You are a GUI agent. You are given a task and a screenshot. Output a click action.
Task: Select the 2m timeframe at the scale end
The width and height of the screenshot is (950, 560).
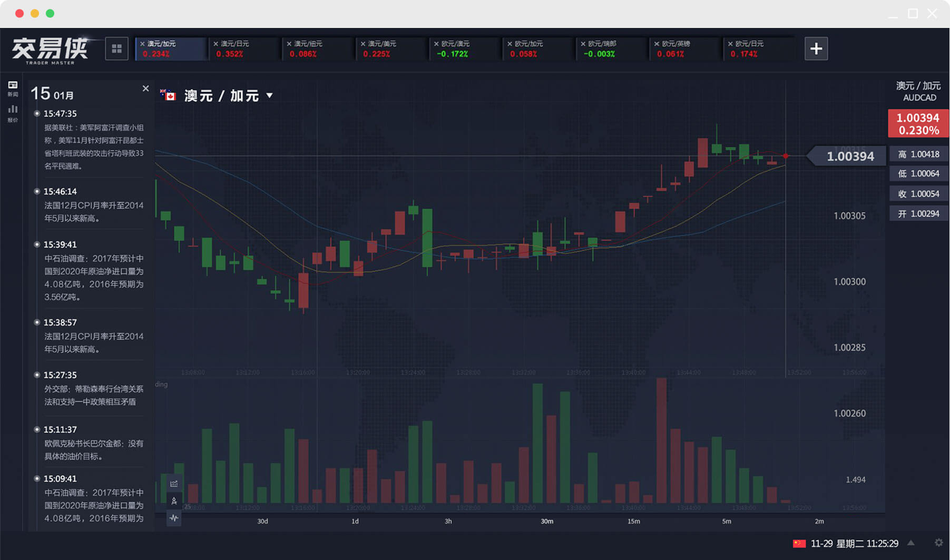click(819, 521)
